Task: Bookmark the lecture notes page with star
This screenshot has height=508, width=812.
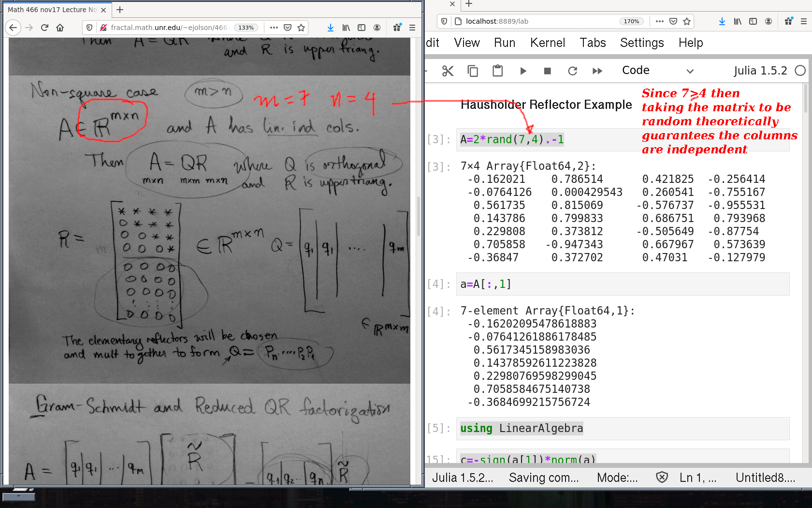Action: coord(301,28)
